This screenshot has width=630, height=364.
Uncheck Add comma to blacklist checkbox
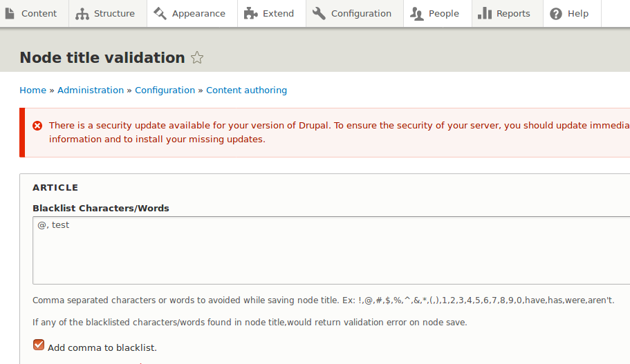[39, 345]
